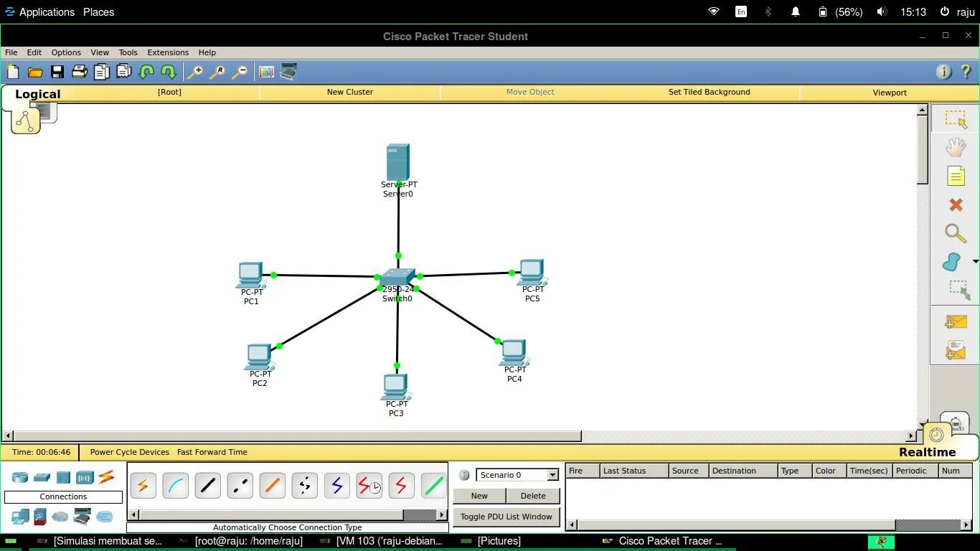This screenshot has width=980, height=551.
Task: Open the custom devices dialog icon
Action: pos(288,72)
